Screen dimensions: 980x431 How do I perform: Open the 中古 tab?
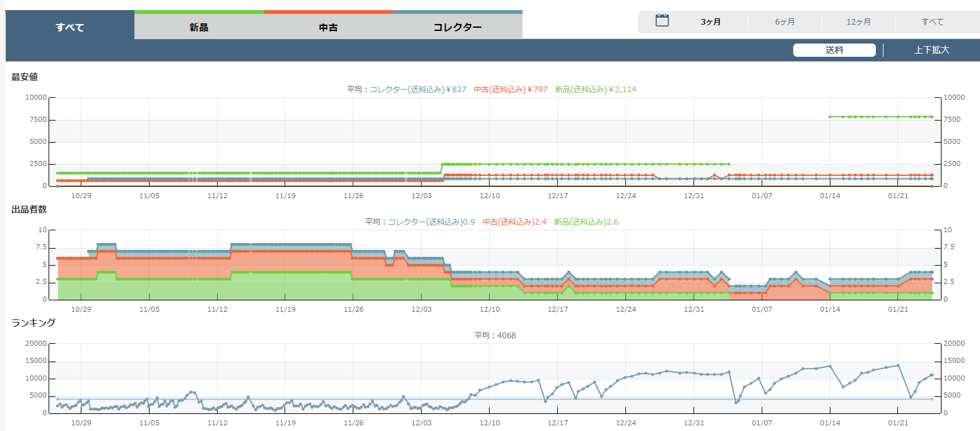328,27
